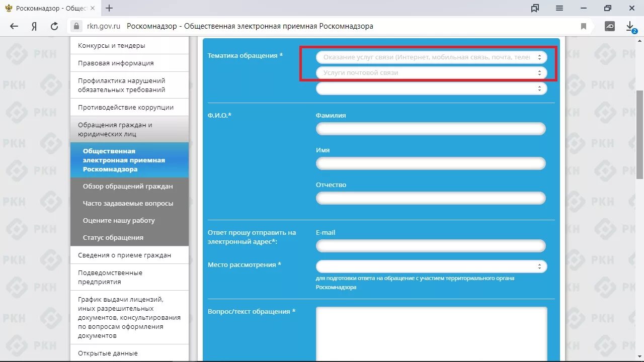Go back with the browser back arrow
This screenshot has height=362, width=644.
[14, 26]
